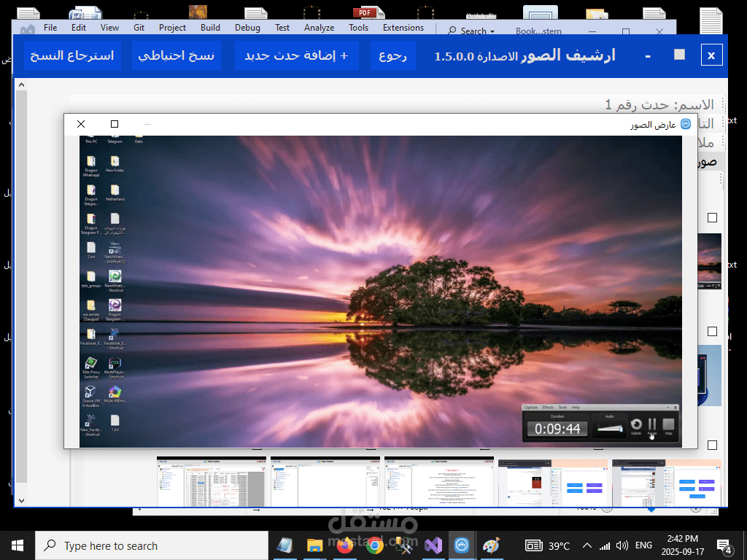Add a new event with + إضافة حدث جديد
Viewport: 747px width, 560px height.
tap(296, 55)
